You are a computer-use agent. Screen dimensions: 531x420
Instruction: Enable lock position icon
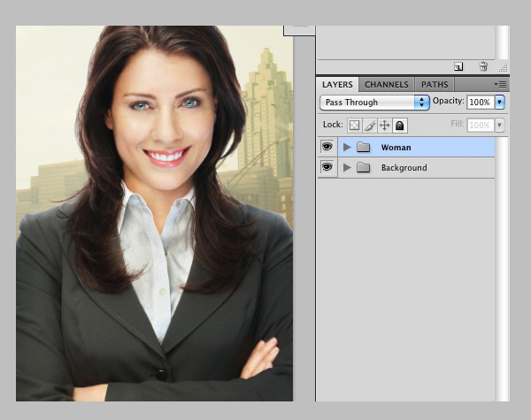385,126
